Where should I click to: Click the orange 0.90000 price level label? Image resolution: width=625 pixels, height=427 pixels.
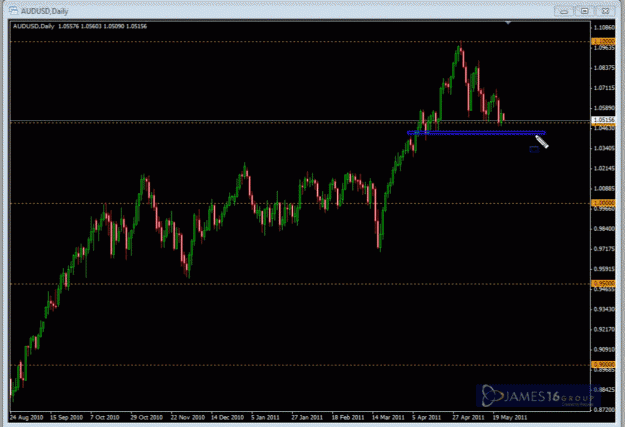[x=603, y=364]
